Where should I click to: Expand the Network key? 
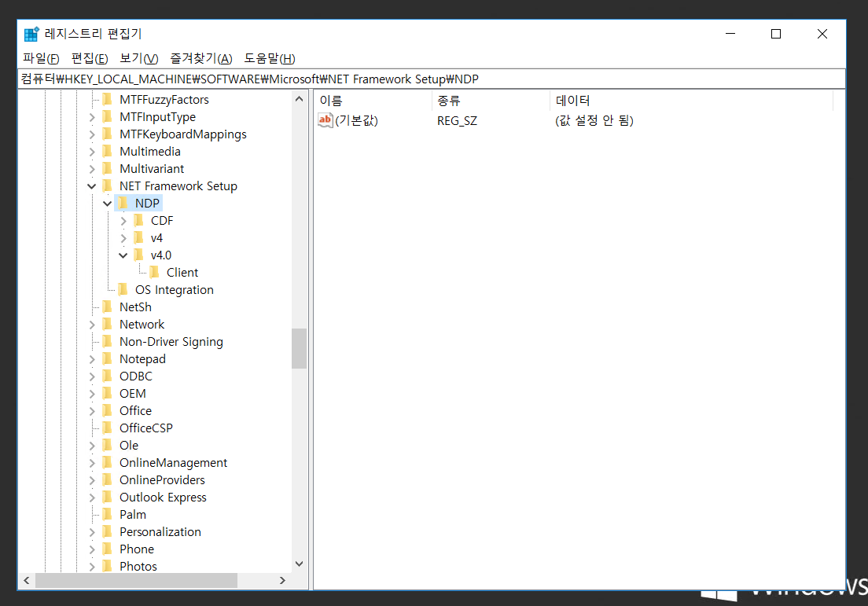(92, 325)
